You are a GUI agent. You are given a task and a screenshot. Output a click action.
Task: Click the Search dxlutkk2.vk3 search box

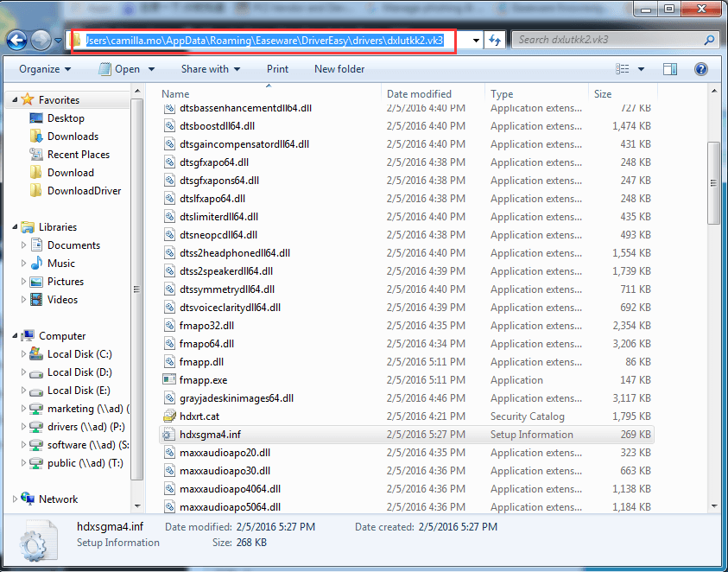point(609,41)
